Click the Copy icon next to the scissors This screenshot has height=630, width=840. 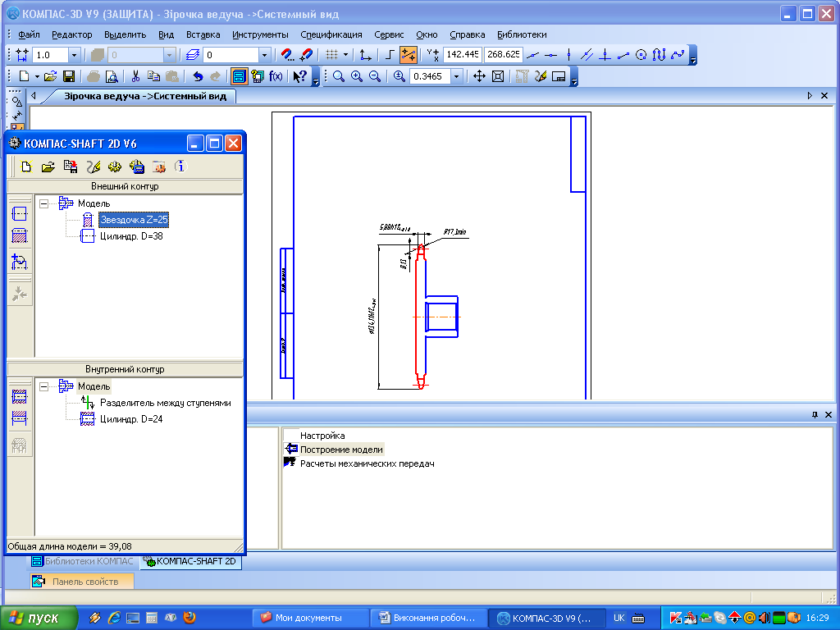153,76
